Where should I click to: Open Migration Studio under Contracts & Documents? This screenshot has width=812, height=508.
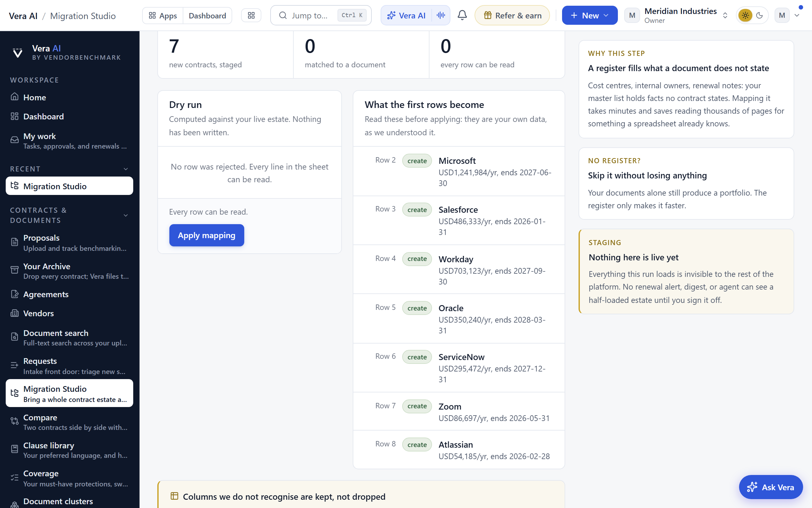pyautogui.click(x=69, y=393)
